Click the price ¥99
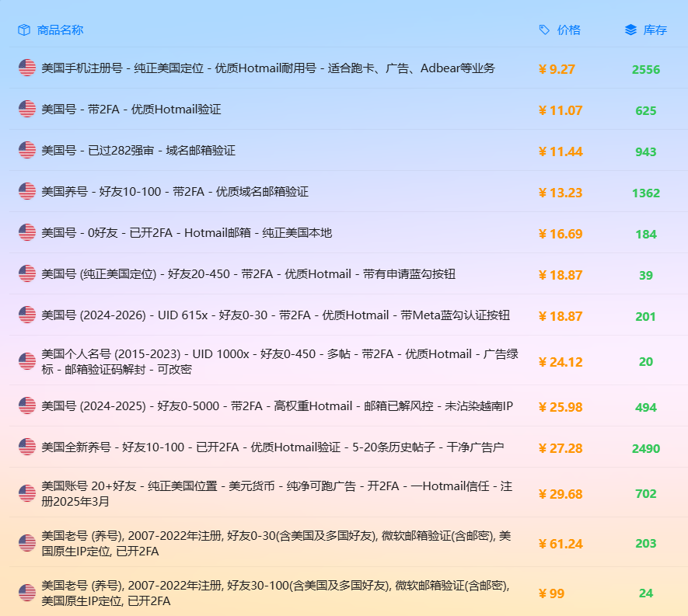The height and width of the screenshot is (616, 688). (x=551, y=593)
